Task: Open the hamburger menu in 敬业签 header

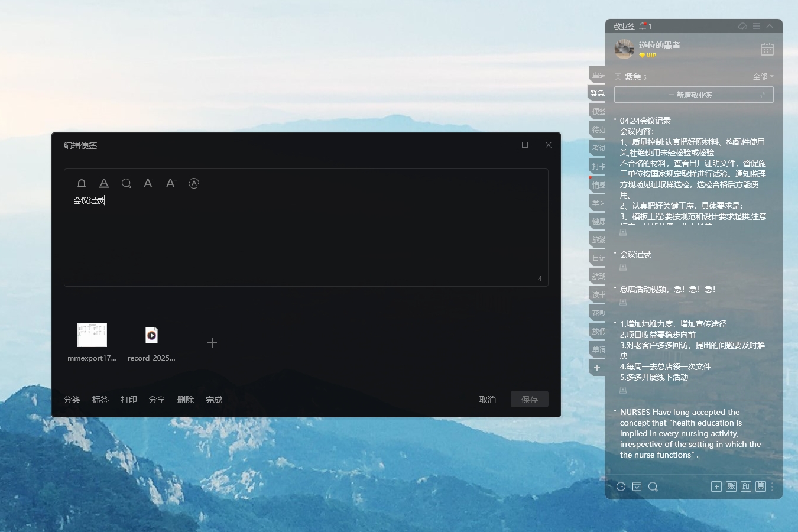Action: [x=757, y=26]
